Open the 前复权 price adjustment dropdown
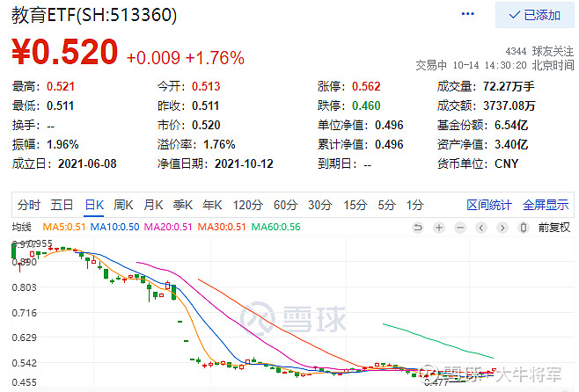This screenshot has height=392, width=579. pyautogui.click(x=553, y=227)
